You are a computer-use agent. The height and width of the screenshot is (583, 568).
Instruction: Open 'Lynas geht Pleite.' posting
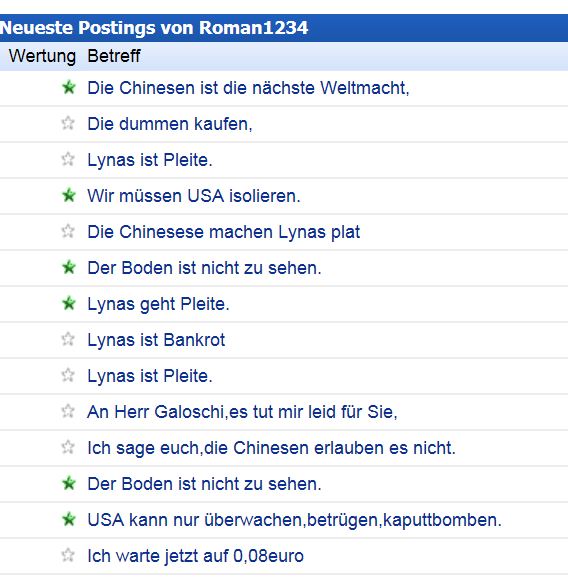pyautogui.click(x=158, y=305)
